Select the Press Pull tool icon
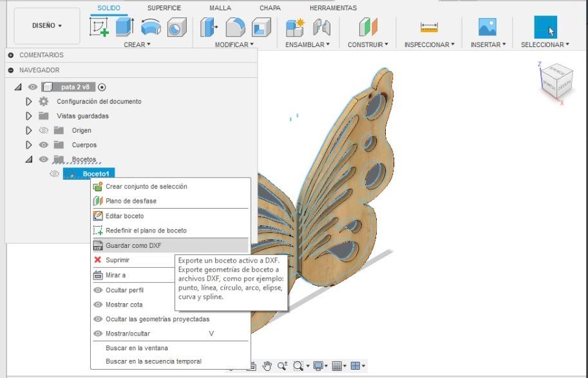The width and height of the screenshot is (588, 378). (209, 27)
